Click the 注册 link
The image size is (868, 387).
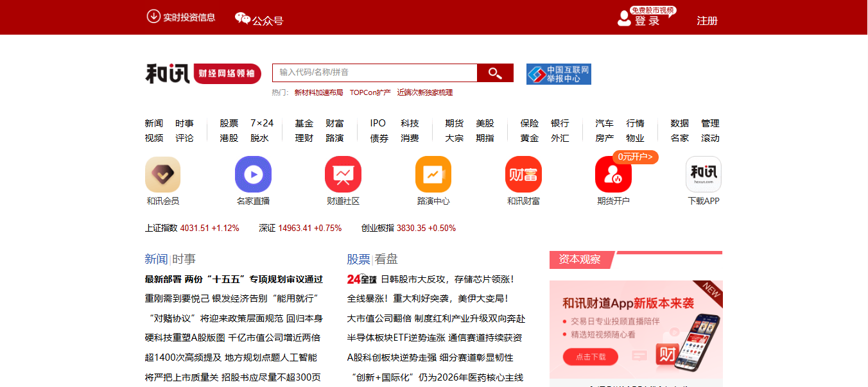coord(707,21)
